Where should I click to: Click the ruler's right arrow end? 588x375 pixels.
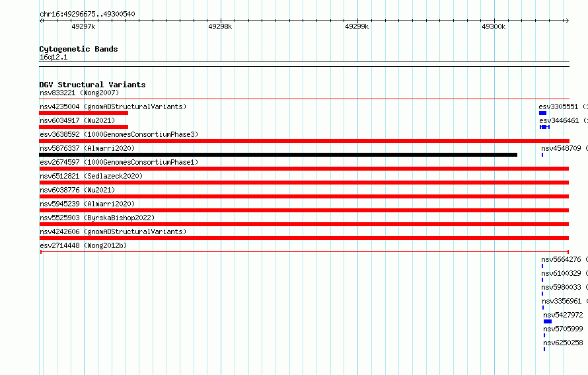(x=567, y=21)
